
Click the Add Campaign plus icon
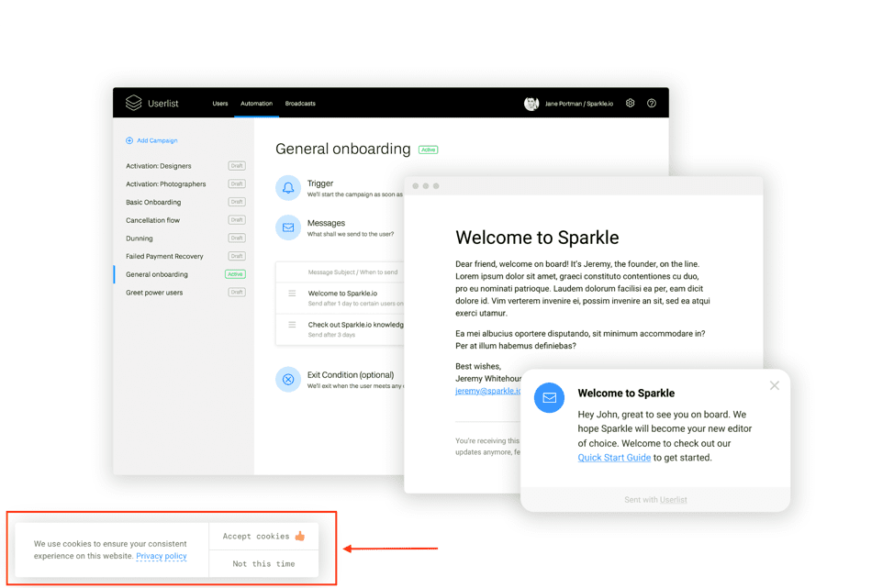click(129, 140)
